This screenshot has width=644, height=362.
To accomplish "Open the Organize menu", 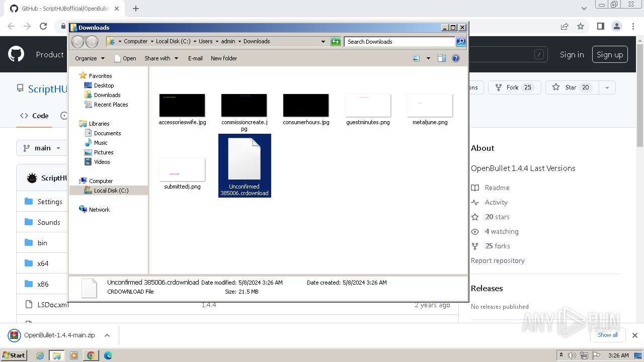I will coord(90,58).
